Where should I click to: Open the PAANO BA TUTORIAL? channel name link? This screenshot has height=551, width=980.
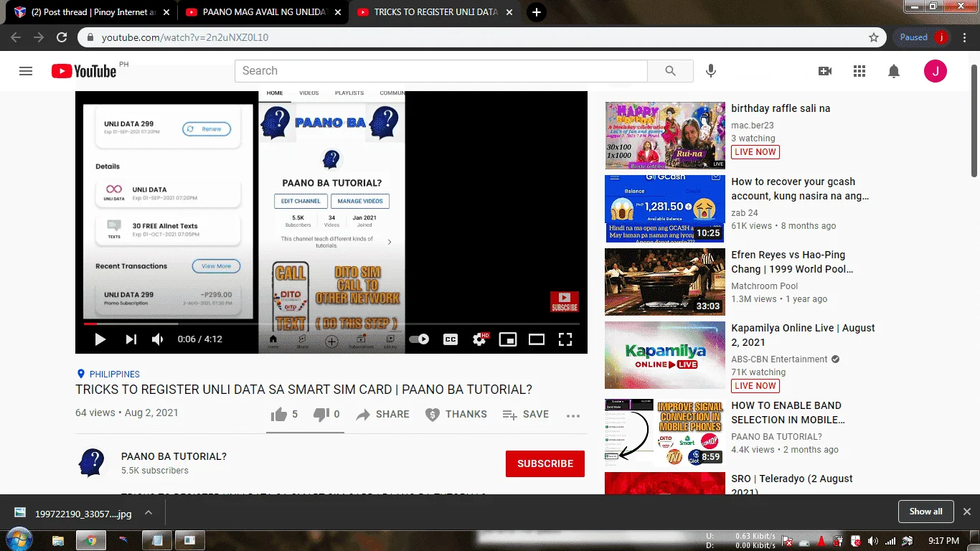click(174, 456)
